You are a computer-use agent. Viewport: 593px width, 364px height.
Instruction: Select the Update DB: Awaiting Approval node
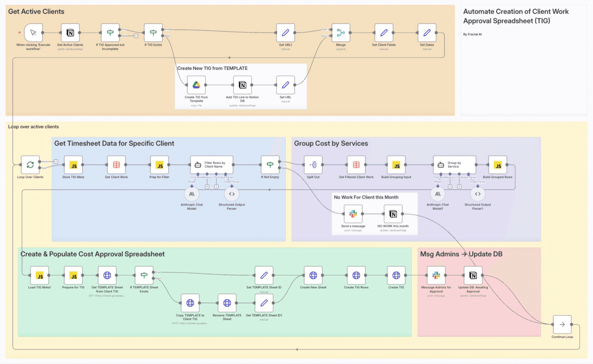pyautogui.click(x=473, y=275)
